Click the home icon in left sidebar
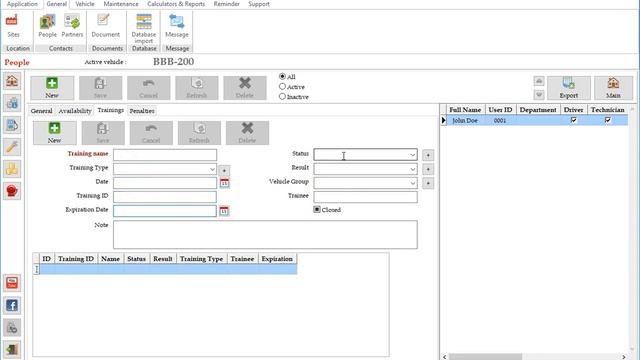Viewport: 640px width, 360px height. (x=12, y=81)
